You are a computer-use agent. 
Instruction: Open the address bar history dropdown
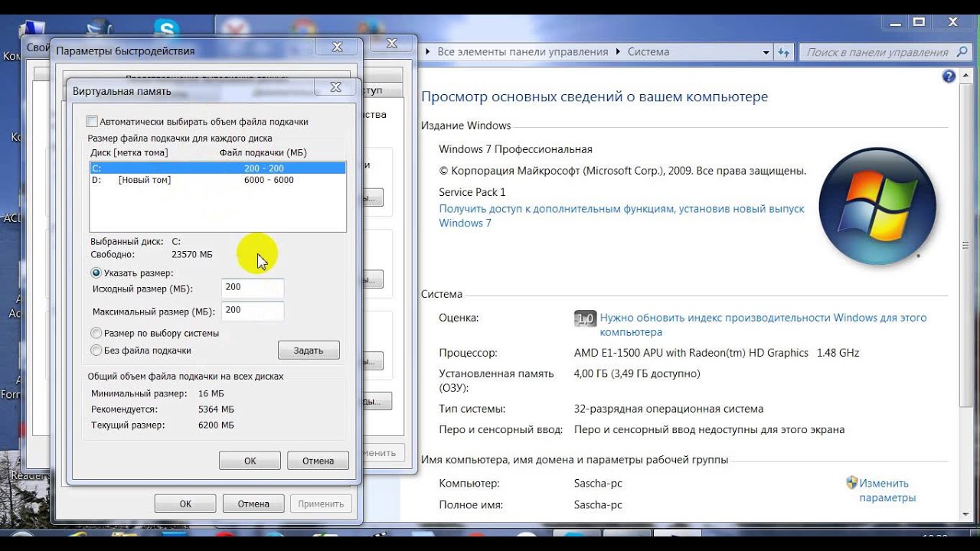click(x=766, y=52)
